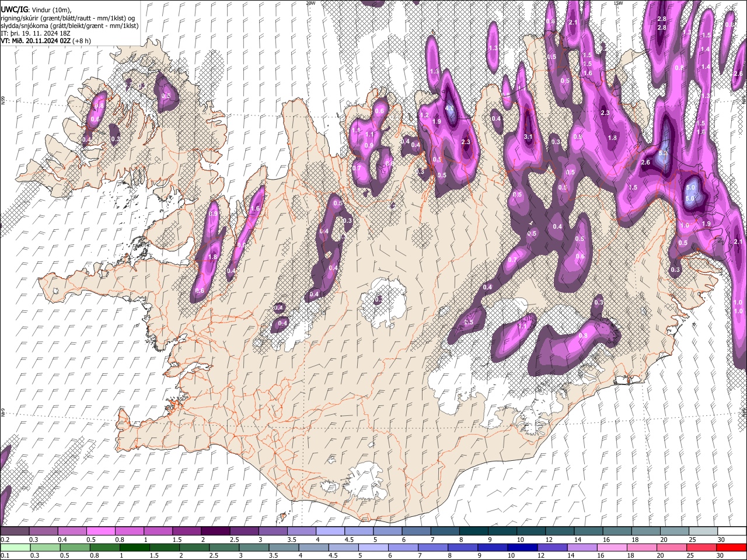747x560 pixels.
Task: Click the 4.0 snowfall value on map
Action: tap(449, 108)
